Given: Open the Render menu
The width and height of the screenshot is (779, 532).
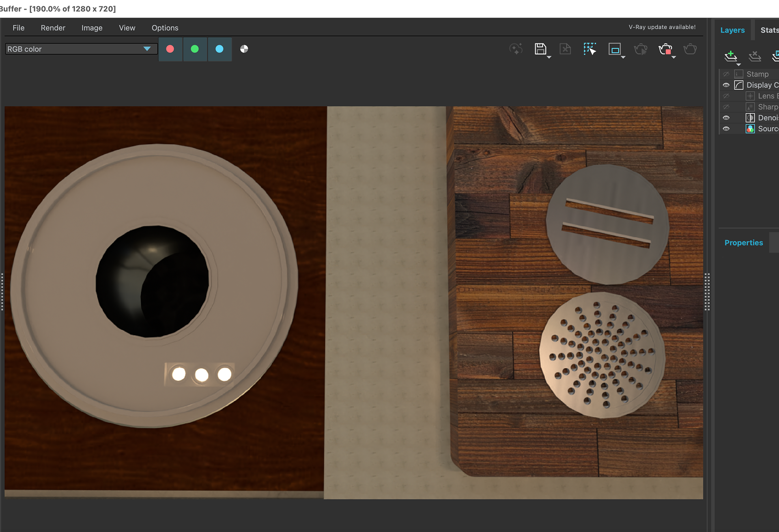Looking at the screenshot, I should 53,28.
